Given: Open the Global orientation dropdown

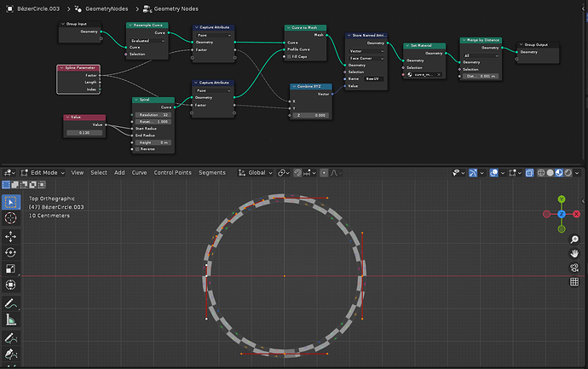Looking at the screenshot, I should pyautogui.click(x=256, y=173).
